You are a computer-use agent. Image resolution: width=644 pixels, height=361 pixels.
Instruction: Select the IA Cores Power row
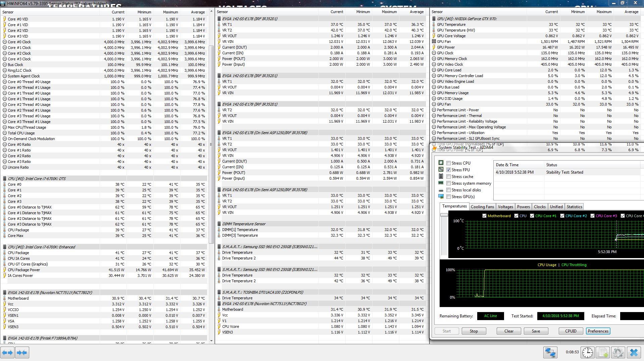[104, 276]
